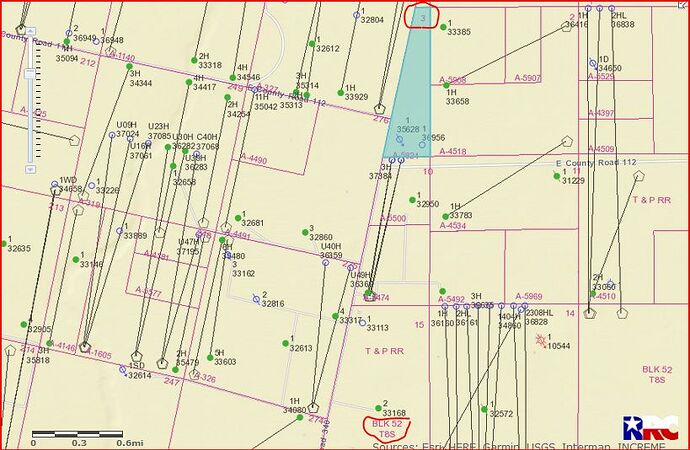Click the A-4509 abstract label
Screen dimensions: 690x450
coord(601,149)
